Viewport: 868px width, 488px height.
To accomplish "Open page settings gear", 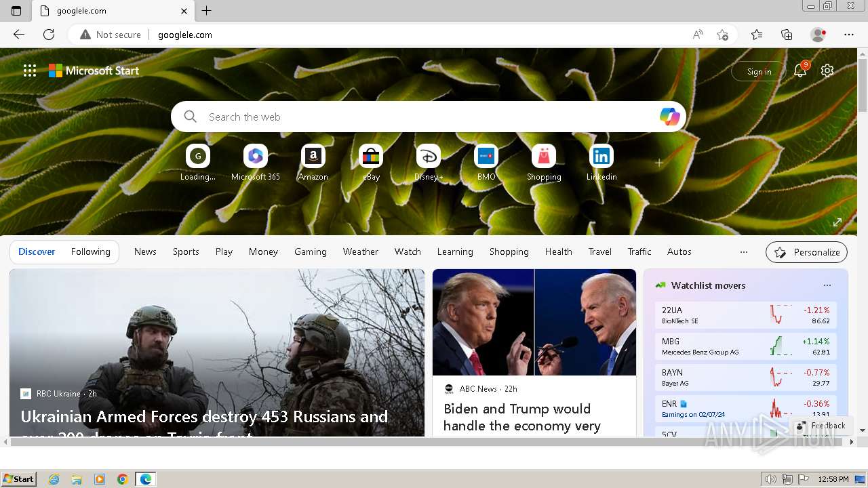I will pos(827,70).
